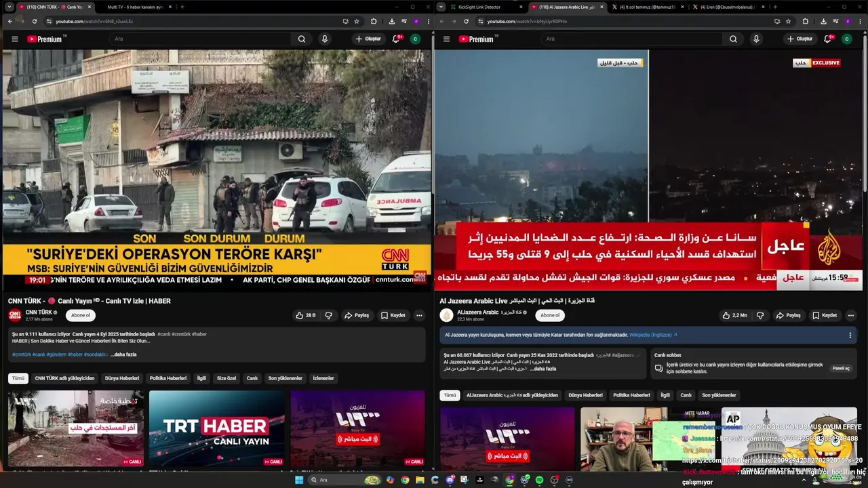Open the Oluştur create menu in the left window

[x=368, y=39]
